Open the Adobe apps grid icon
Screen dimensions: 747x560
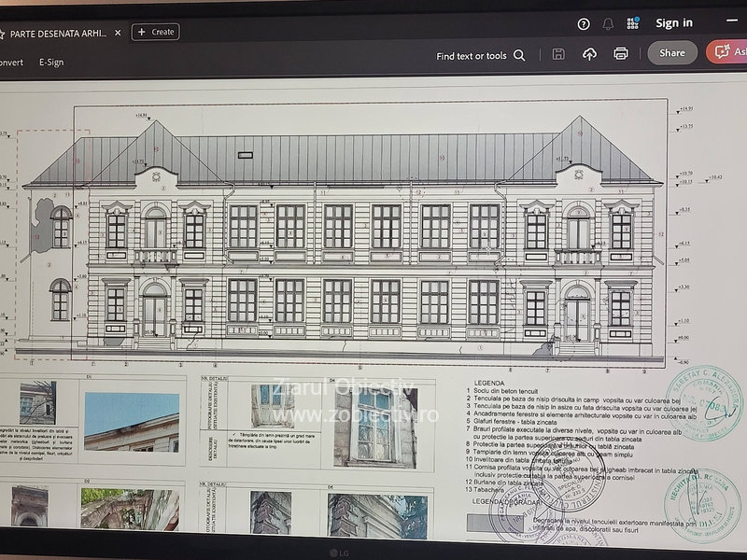point(632,23)
